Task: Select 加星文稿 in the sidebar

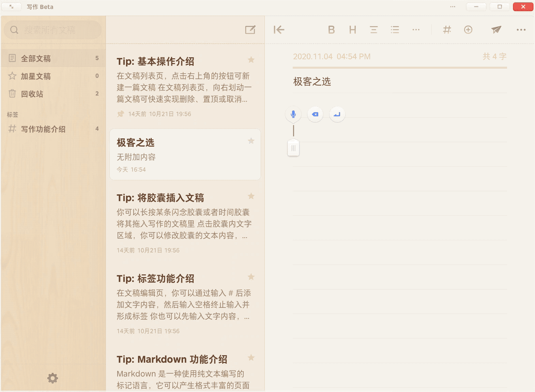Action: click(x=53, y=76)
